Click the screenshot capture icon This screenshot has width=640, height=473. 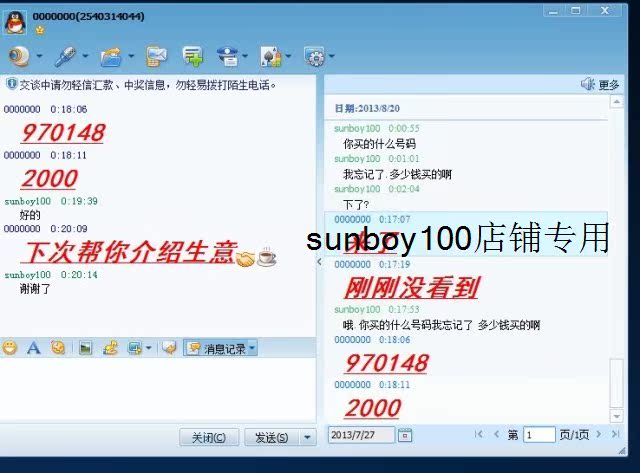coord(133,348)
